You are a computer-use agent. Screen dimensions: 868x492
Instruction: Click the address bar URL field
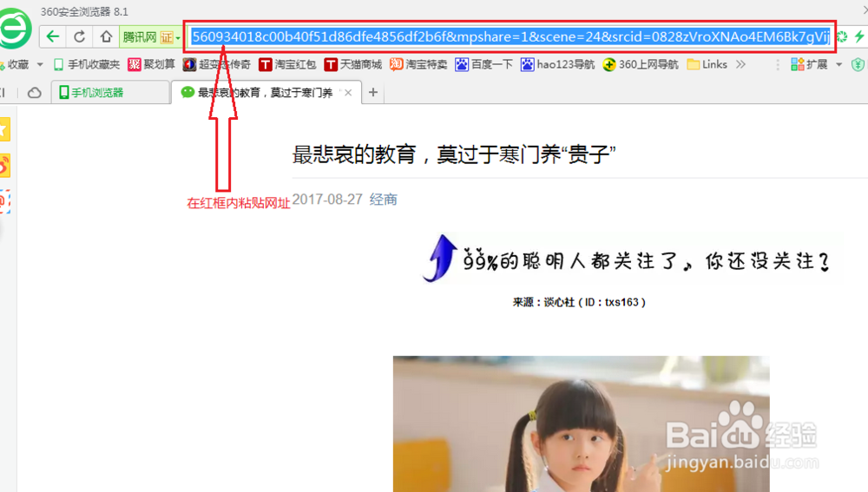click(510, 37)
